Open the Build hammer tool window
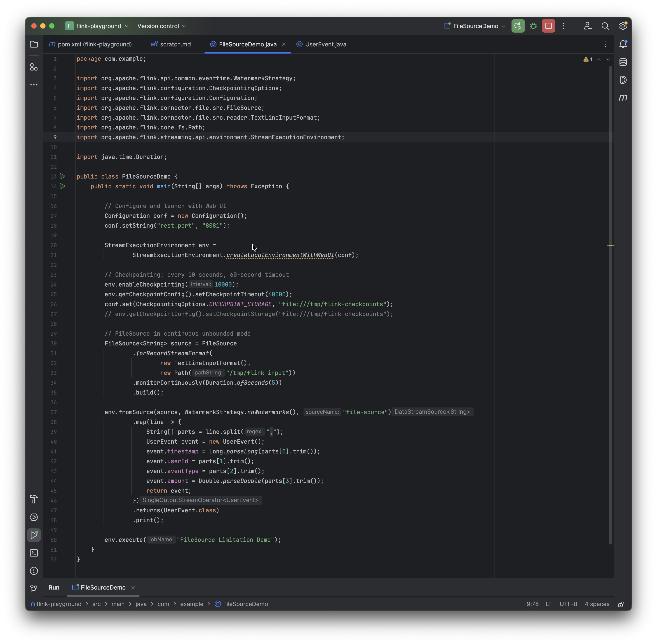 point(34,499)
